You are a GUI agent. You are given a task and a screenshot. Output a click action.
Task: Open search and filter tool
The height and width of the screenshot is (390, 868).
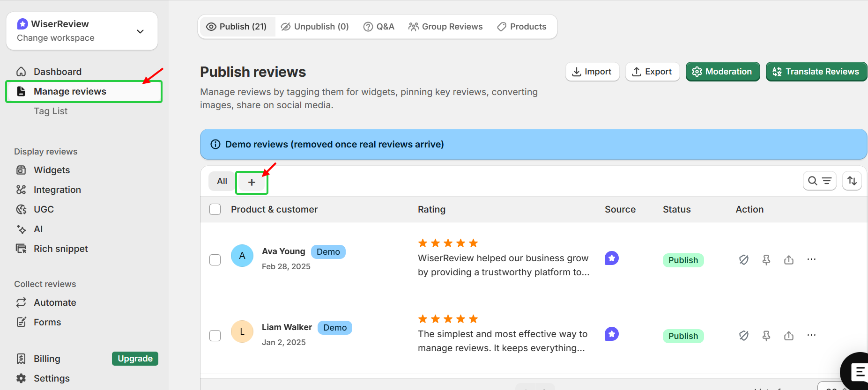(x=820, y=181)
